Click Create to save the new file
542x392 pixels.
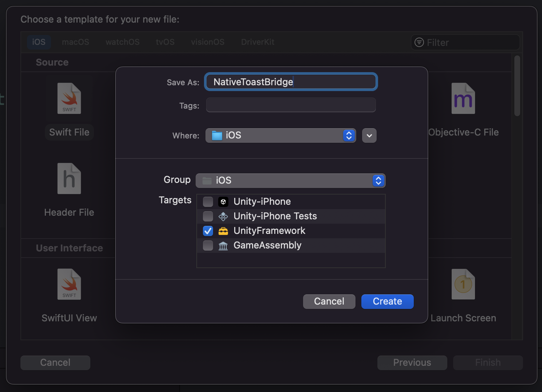click(388, 302)
